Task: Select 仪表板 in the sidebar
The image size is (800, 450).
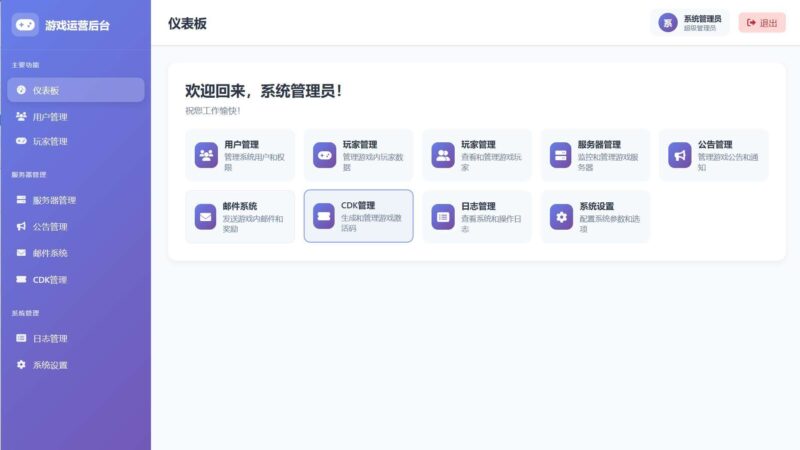Action: pos(75,90)
